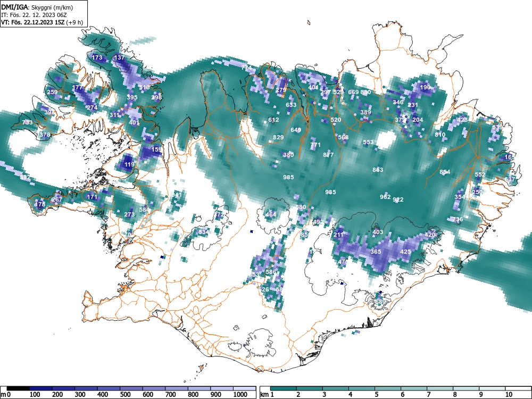This screenshot has width=532, height=399.
Task: Click the visibility value 877 on the map
Action: [x=328, y=155]
